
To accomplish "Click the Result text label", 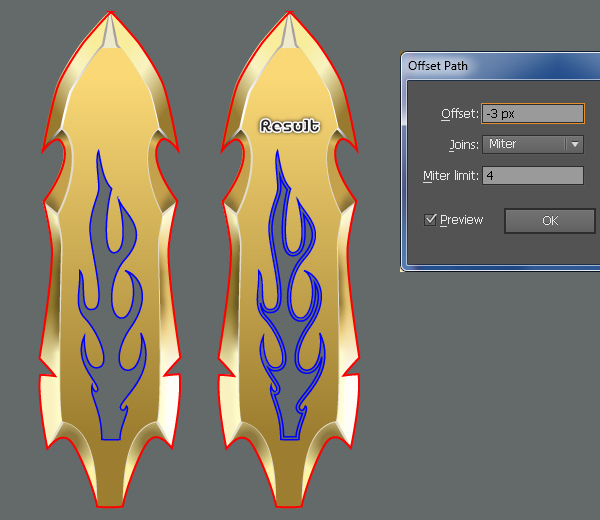I will click(290, 126).
